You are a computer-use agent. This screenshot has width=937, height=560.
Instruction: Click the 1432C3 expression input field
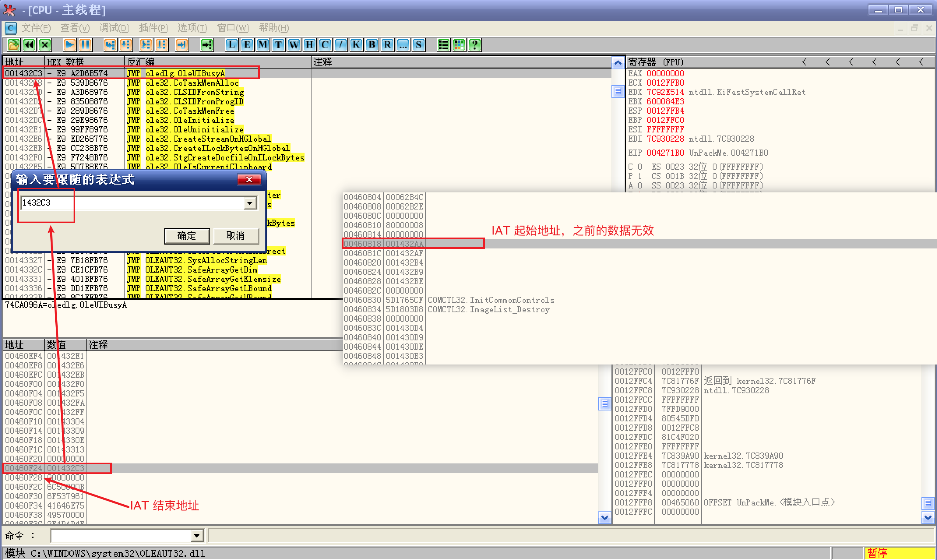(x=132, y=203)
